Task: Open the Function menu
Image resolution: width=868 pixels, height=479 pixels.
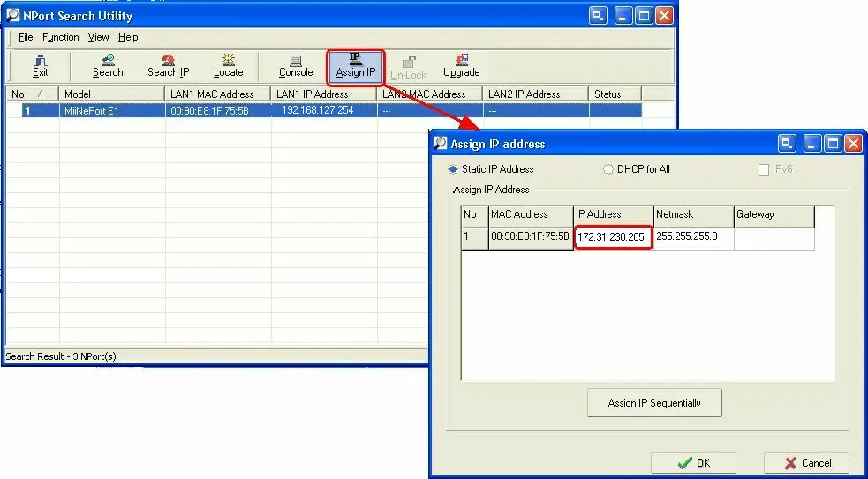Action: point(61,37)
